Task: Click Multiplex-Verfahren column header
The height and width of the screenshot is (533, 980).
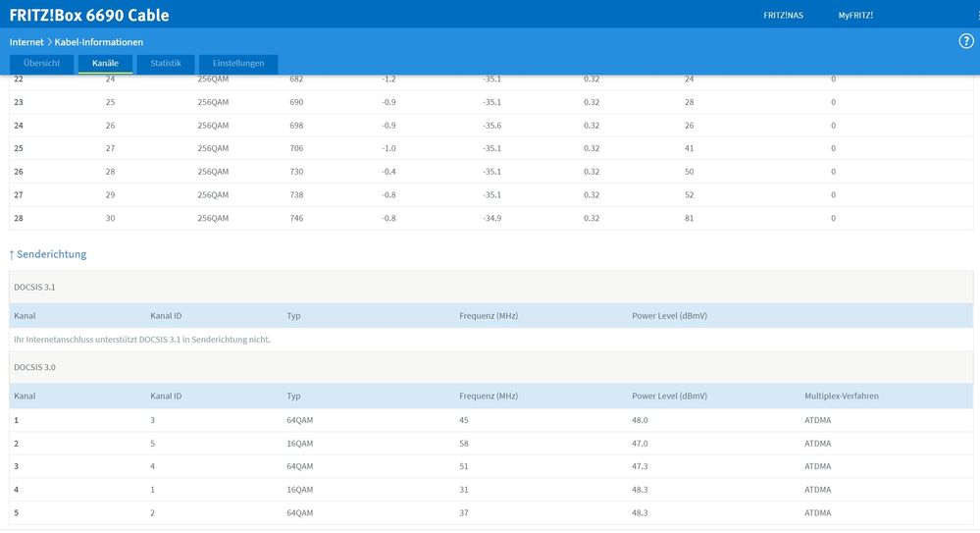Action: [x=842, y=396]
